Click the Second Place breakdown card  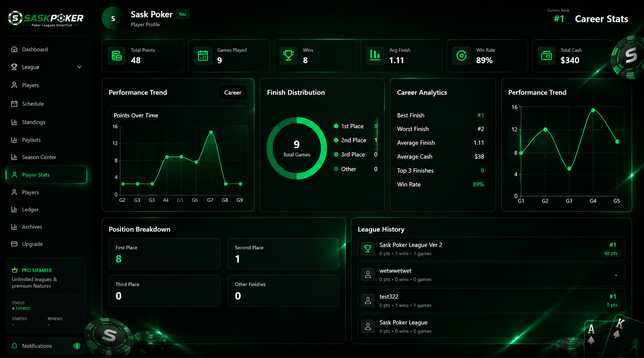coord(283,254)
